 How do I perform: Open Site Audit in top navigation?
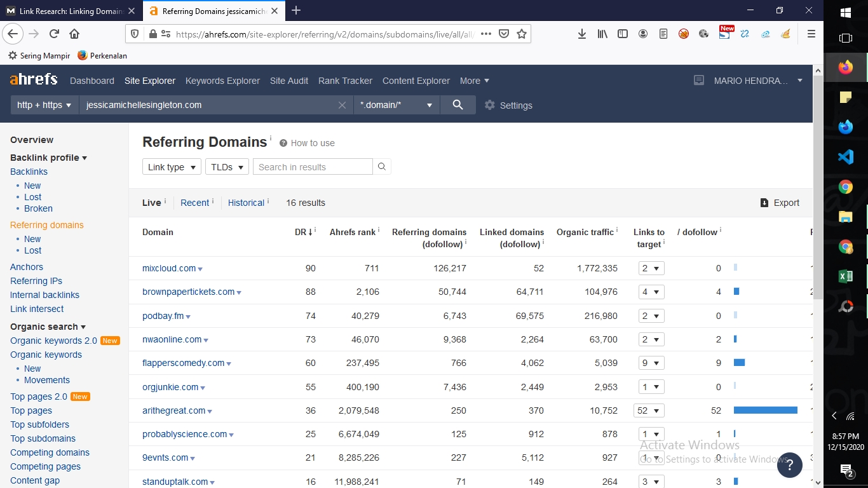[x=289, y=81]
